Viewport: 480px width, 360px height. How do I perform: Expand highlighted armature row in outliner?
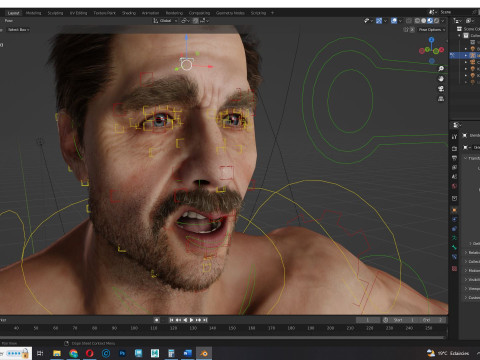point(466,55)
